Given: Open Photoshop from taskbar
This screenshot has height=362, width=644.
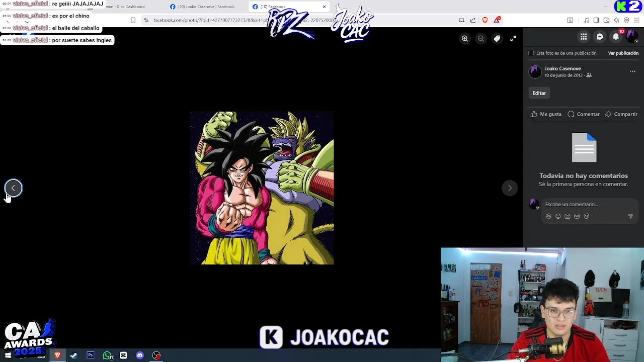Looking at the screenshot, I should coord(91,355).
